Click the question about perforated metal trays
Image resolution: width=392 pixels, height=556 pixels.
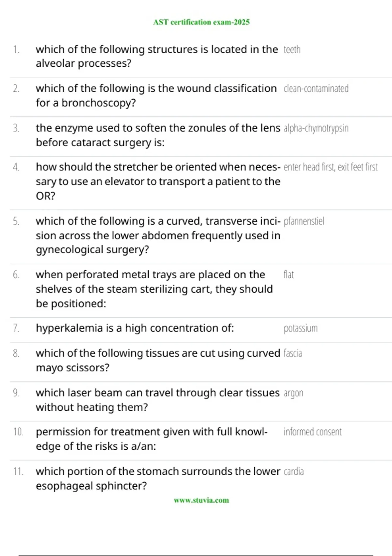coord(154,289)
